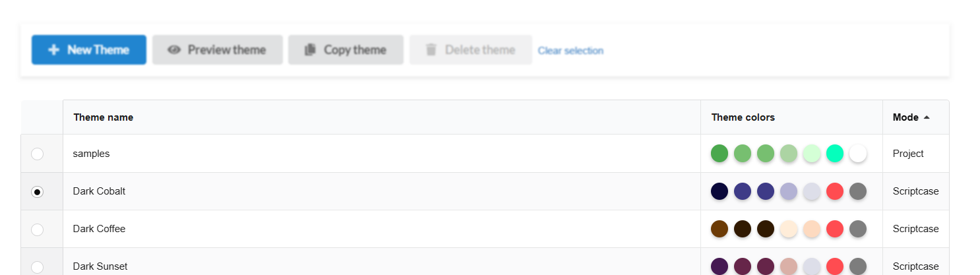Click the Theme colors column header
980x275 pixels.
tap(743, 117)
